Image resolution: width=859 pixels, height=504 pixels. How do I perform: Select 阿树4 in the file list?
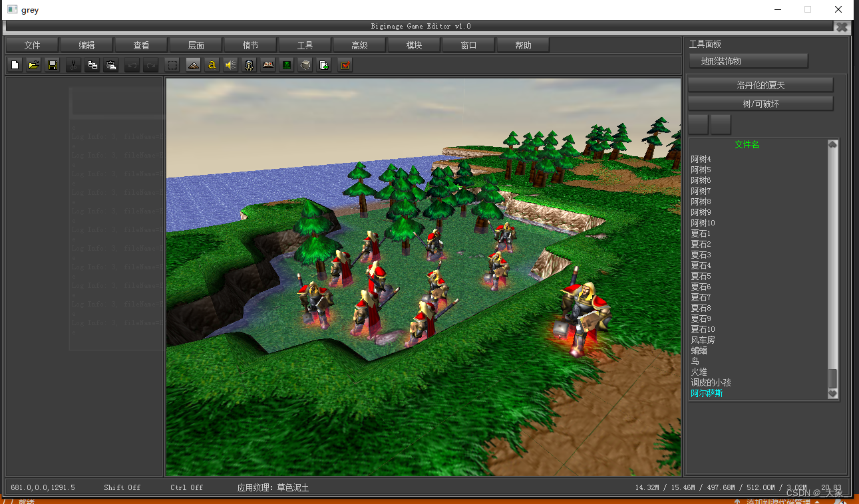[x=701, y=160]
